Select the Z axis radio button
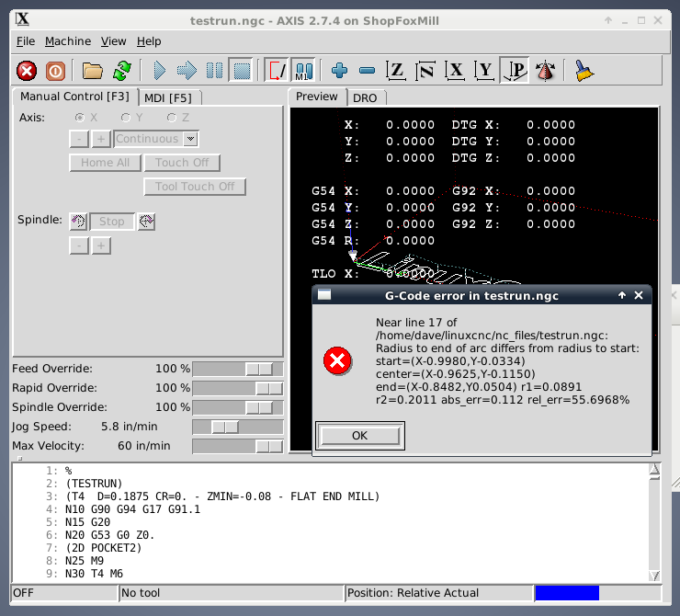 172,118
